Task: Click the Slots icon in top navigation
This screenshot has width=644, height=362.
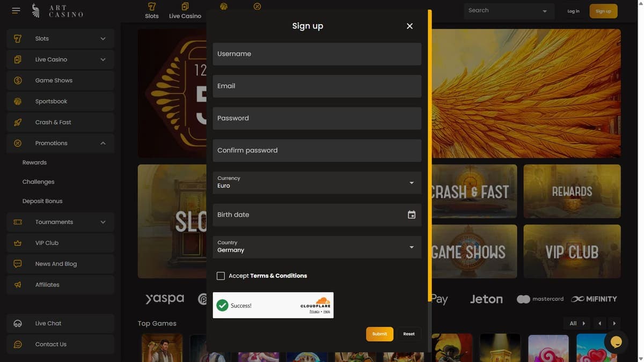Action: 152,6
